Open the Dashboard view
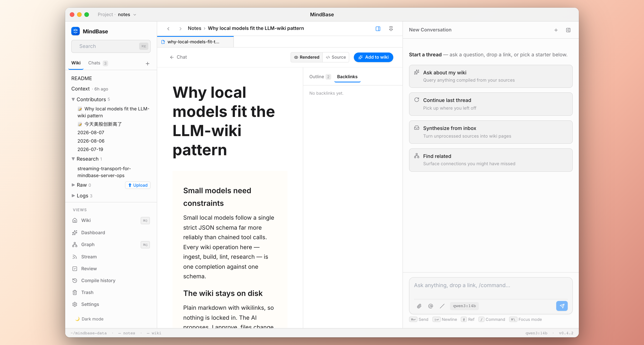This screenshot has width=644, height=345. point(111,232)
